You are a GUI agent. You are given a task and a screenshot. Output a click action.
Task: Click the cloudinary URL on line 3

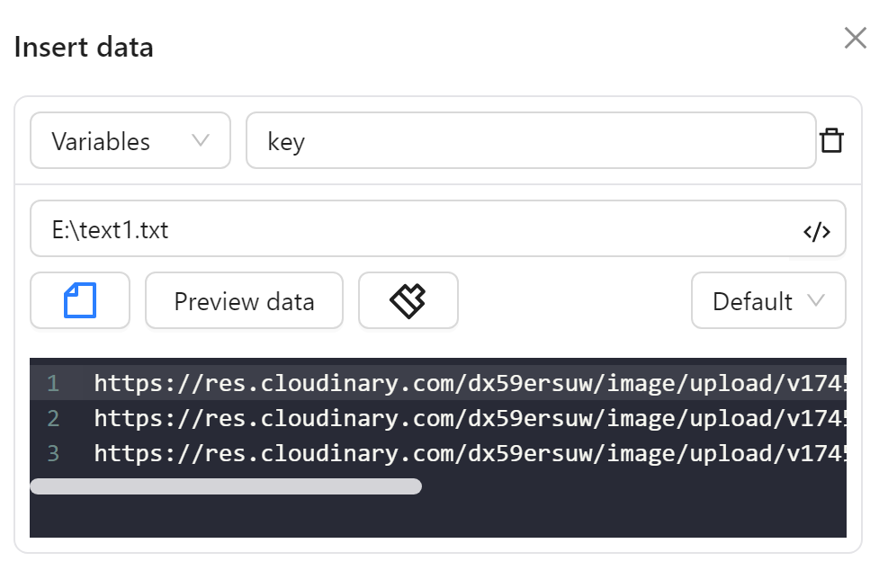pos(450,453)
